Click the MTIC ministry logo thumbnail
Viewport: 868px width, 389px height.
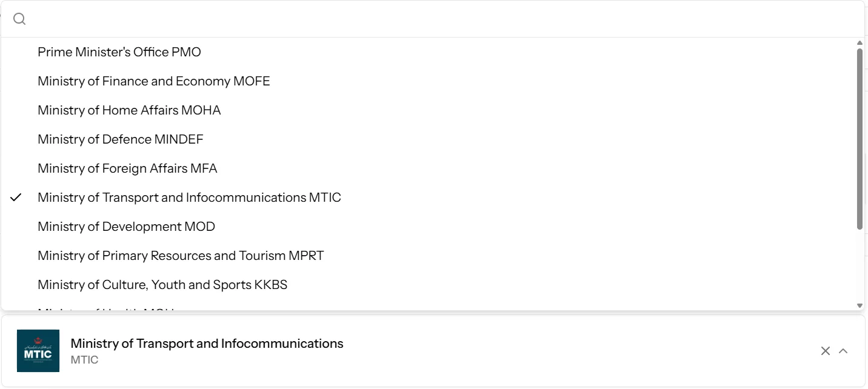click(38, 351)
